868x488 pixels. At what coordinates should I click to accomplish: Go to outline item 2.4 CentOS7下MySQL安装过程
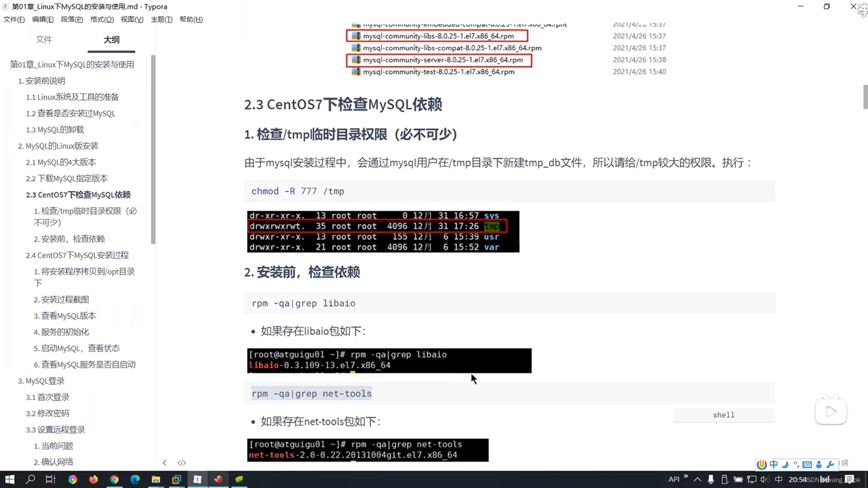point(77,255)
